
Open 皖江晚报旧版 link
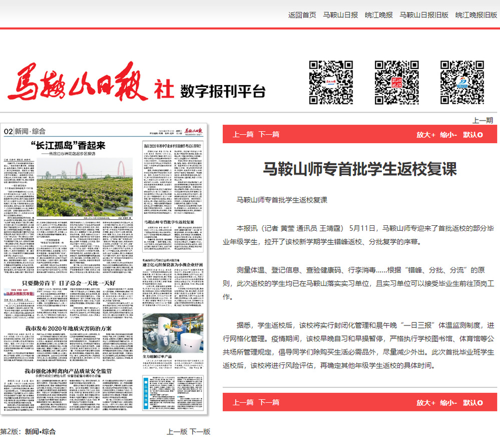[476, 15]
